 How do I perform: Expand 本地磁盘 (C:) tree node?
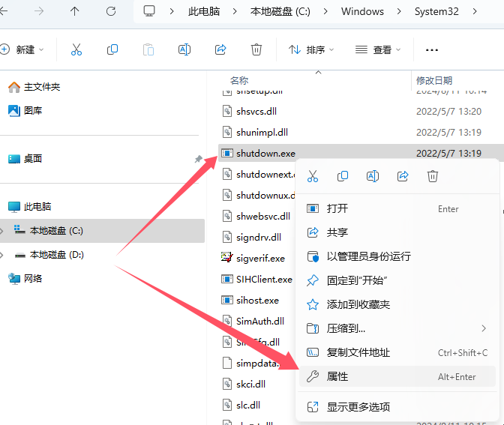[1, 231]
